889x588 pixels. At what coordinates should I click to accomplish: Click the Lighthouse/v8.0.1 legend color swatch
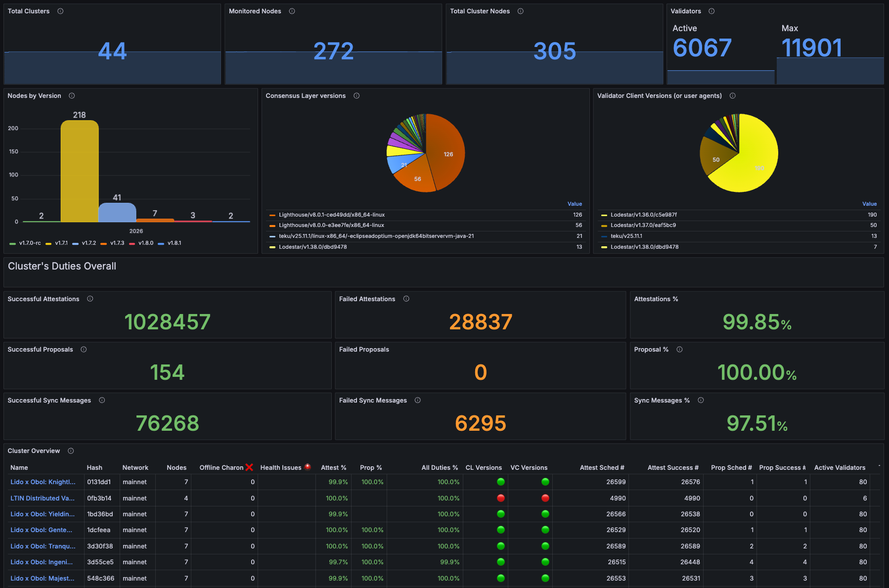click(x=272, y=215)
